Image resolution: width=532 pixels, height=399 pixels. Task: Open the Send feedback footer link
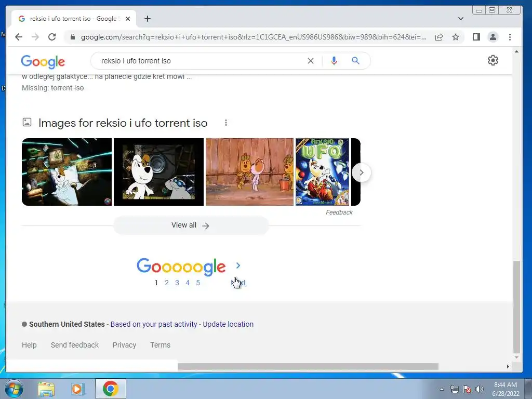[x=75, y=345]
